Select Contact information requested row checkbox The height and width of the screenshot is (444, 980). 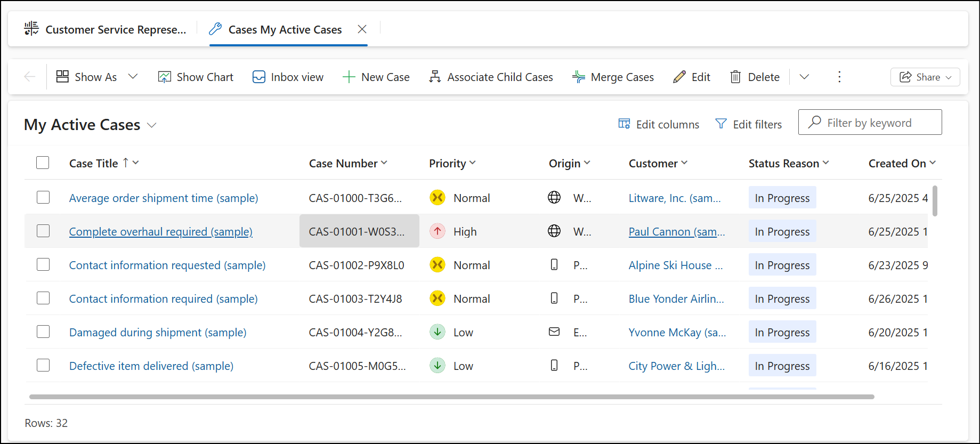point(43,264)
